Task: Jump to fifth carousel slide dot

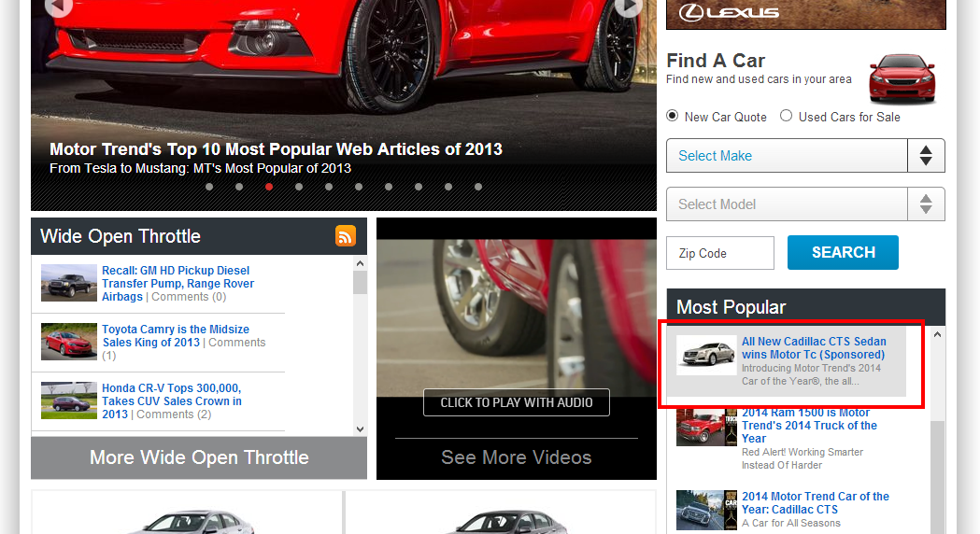Action: tap(329, 187)
